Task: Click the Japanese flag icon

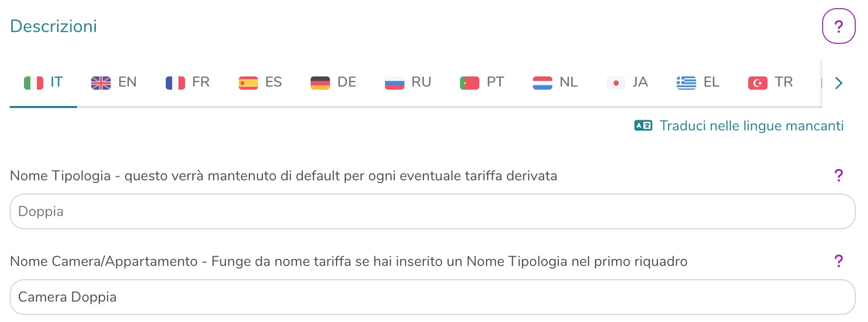Action: coord(616,83)
